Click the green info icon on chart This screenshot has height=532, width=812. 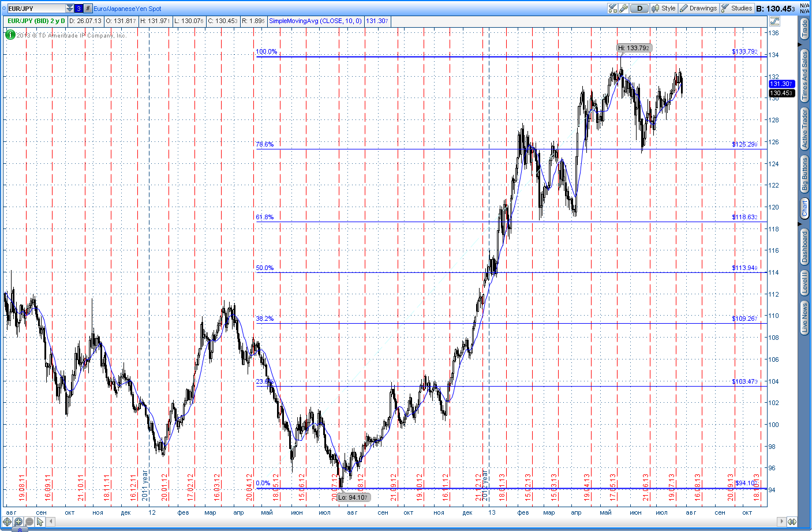point(10,35)
